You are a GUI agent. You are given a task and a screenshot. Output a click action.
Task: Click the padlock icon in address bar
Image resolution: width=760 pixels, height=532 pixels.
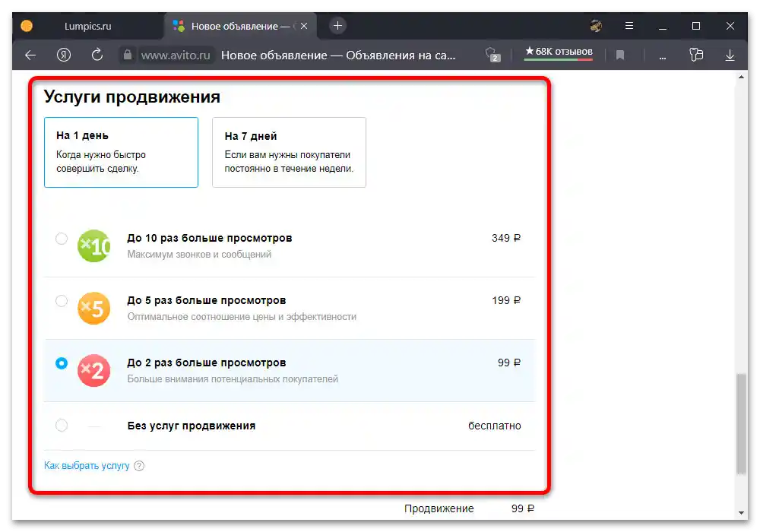tap(127, 55)
